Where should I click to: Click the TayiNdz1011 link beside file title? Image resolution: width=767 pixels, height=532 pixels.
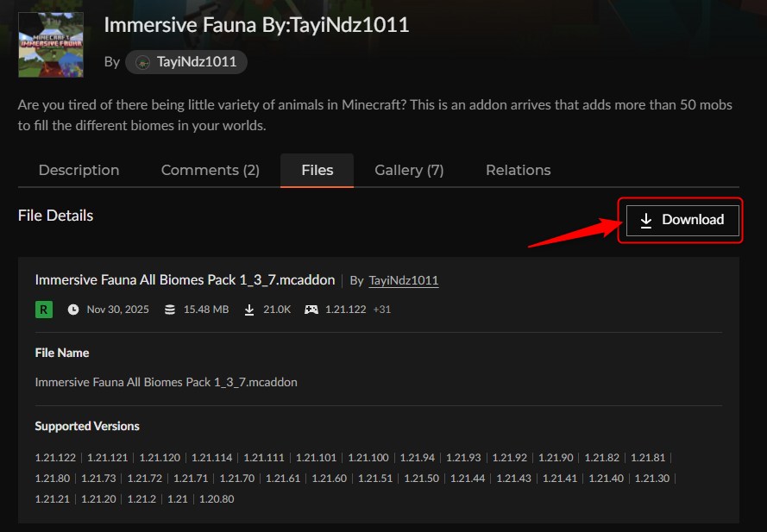click(404, 281)
